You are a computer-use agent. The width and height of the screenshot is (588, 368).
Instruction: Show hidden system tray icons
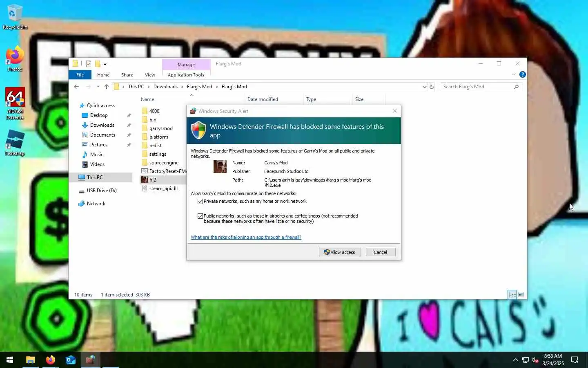click(515, 360)
